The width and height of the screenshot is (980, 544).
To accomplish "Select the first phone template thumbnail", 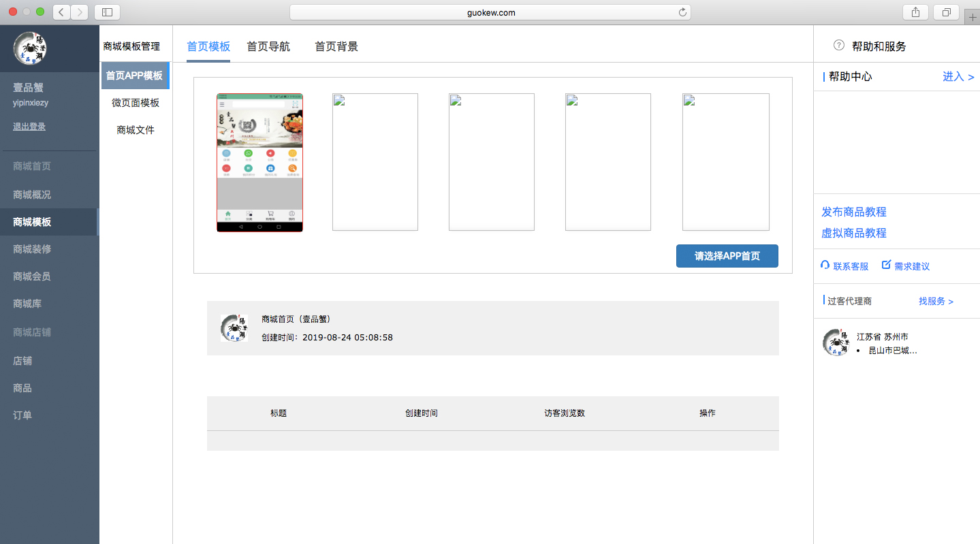I will [x=259, y=163].
